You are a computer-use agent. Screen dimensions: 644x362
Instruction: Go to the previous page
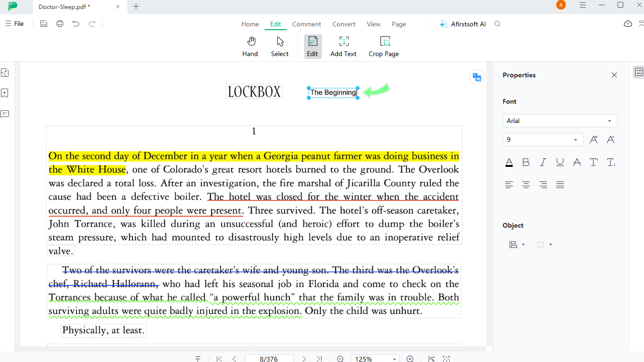234,359
